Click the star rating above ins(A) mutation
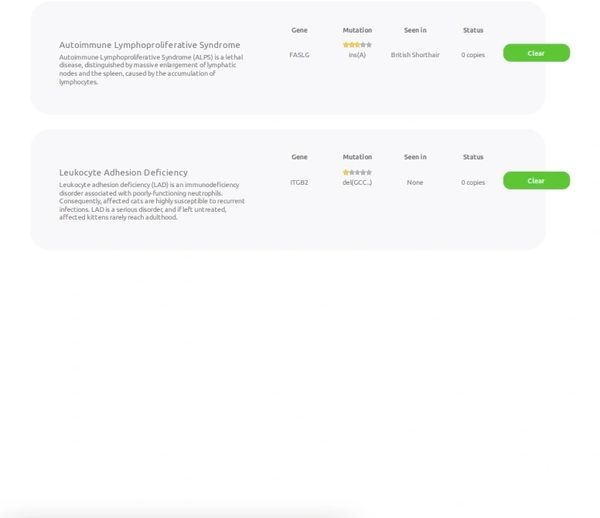The height and width of the screenshot is (518, 600). (x=357, y=45)
